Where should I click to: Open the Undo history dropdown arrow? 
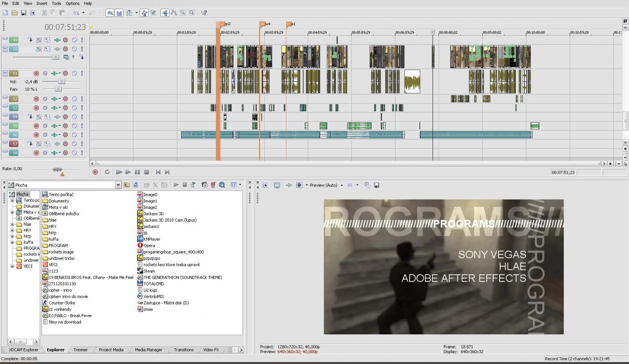click(x=83, y=13)
